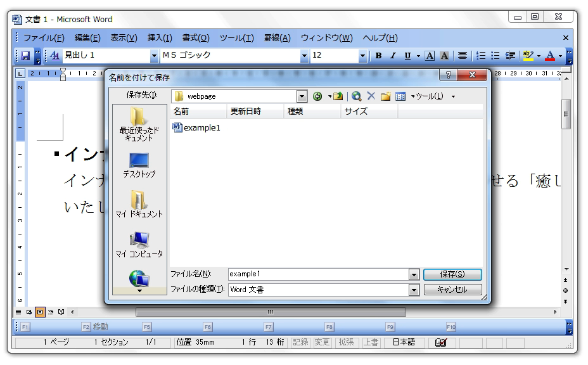Expand the 保存先 folder dropdown
Viewport: 588px width, 365px height.
(302, 96)
